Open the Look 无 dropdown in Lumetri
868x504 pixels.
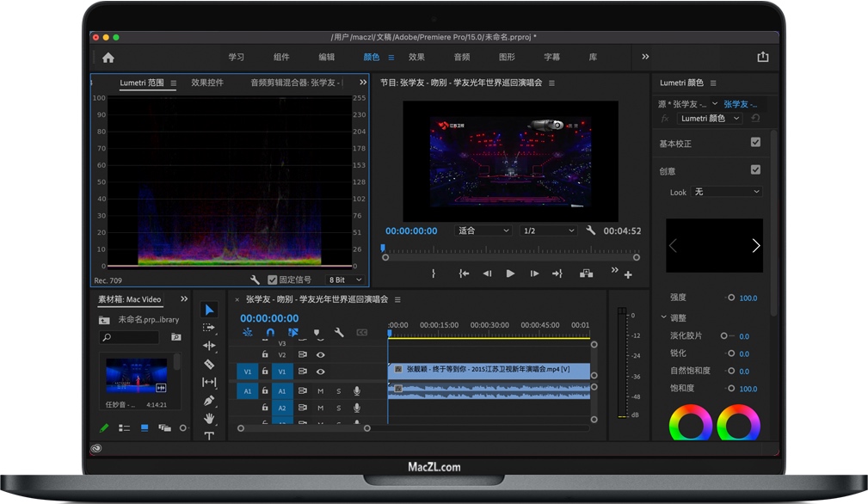(x=727, y=192)
